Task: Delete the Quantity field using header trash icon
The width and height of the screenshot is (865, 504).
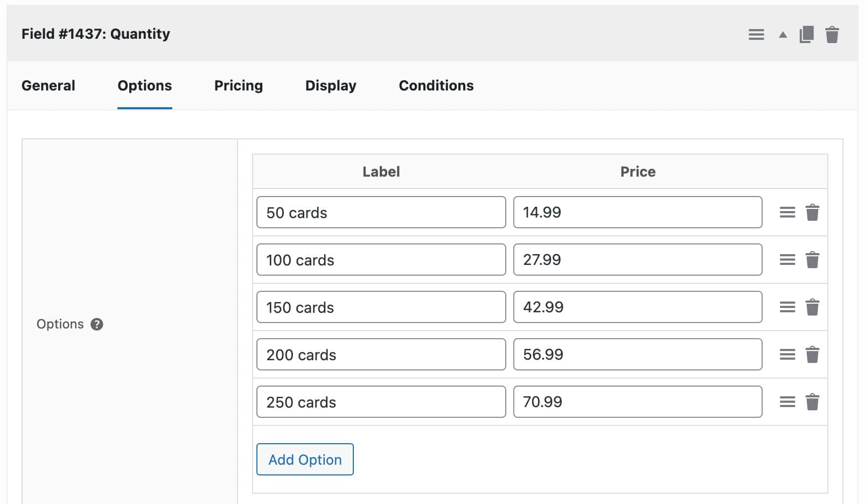Action: 832,34
